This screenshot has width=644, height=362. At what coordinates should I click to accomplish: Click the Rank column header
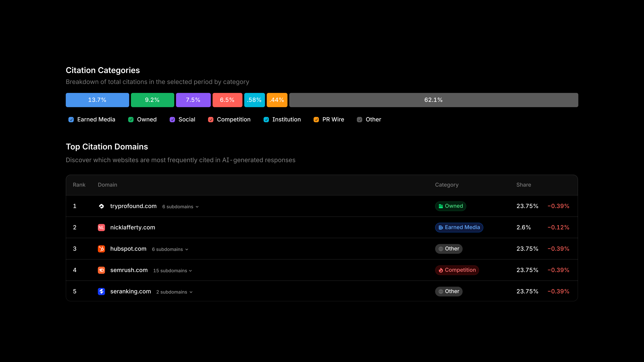[x=79, y=185]
